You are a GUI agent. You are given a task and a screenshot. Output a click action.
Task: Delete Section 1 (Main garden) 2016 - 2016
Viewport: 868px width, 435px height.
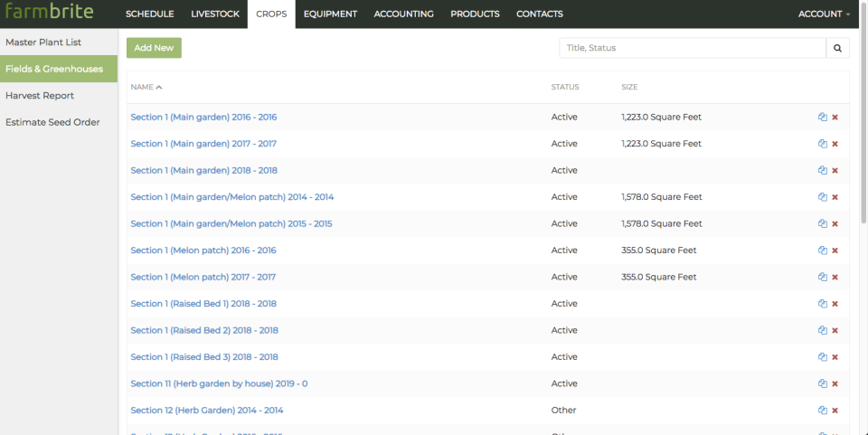pos(835,118)
